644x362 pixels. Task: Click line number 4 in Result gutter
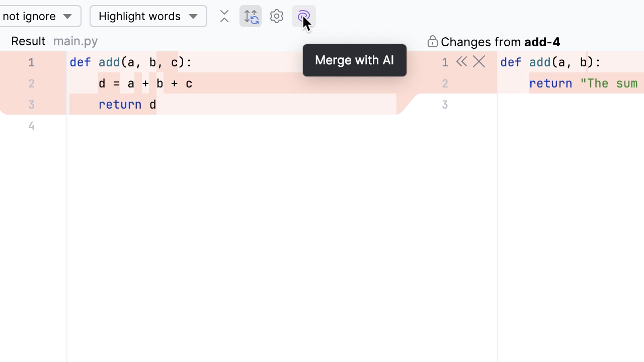click(x=31, y=126)
